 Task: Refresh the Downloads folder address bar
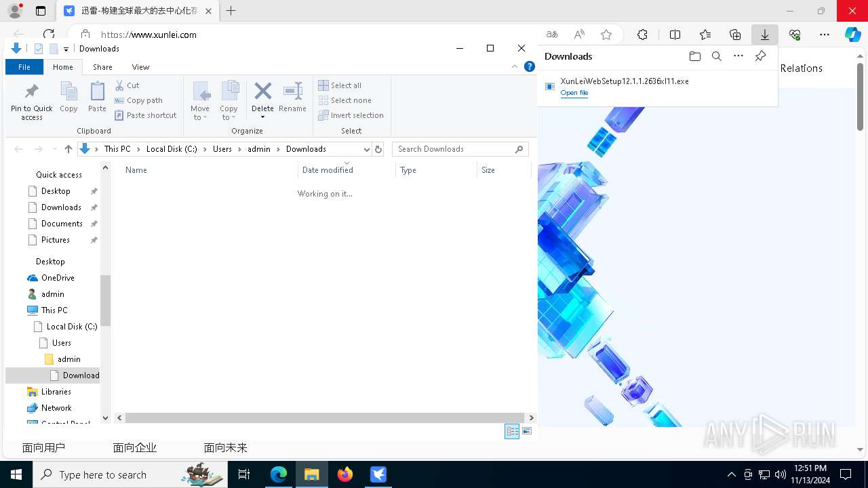pyautogui.click(x=378, y=149)
